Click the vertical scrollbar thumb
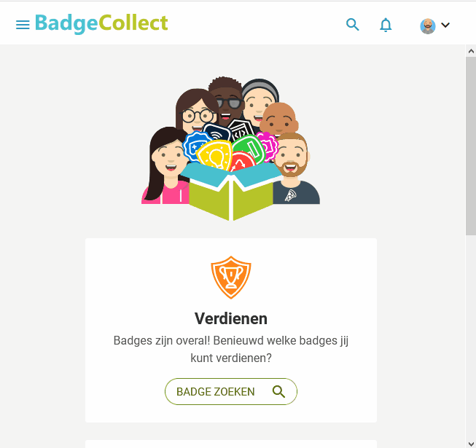Viewport: 476px width, 448px height. [471, 146]
